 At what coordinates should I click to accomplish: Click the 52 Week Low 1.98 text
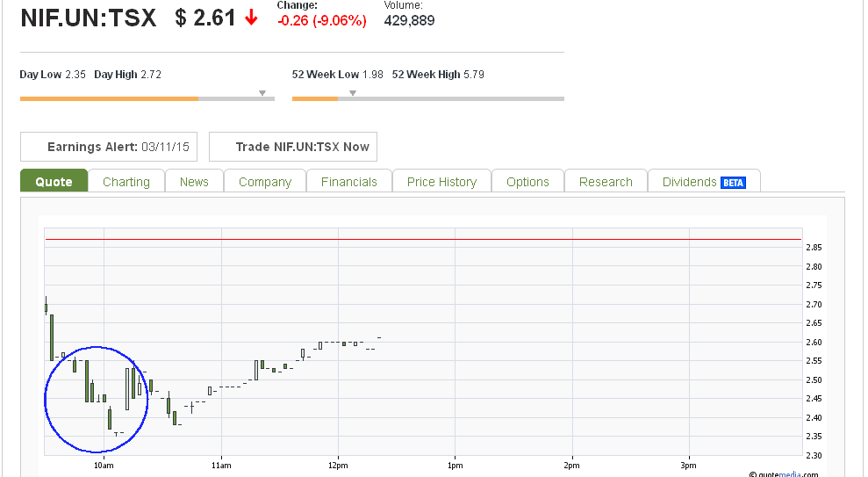(338, 75)
